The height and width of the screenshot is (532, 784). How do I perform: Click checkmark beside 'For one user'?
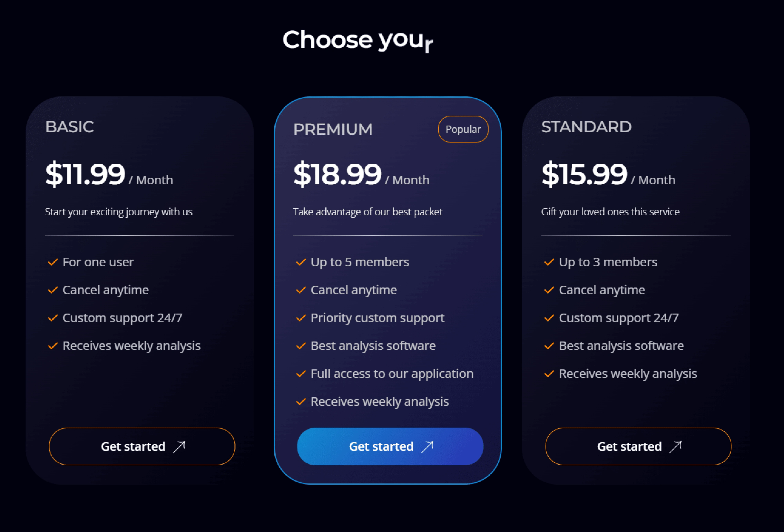(x=53, y=262)
